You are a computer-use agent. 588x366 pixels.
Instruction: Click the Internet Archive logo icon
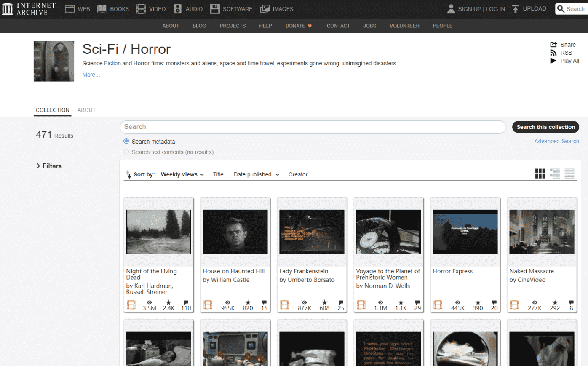(x=8, y=9)
